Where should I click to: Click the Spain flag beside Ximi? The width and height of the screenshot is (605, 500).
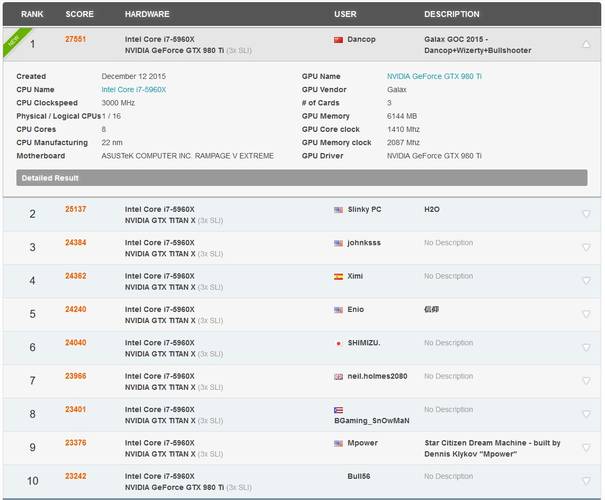tap(338, 277)
